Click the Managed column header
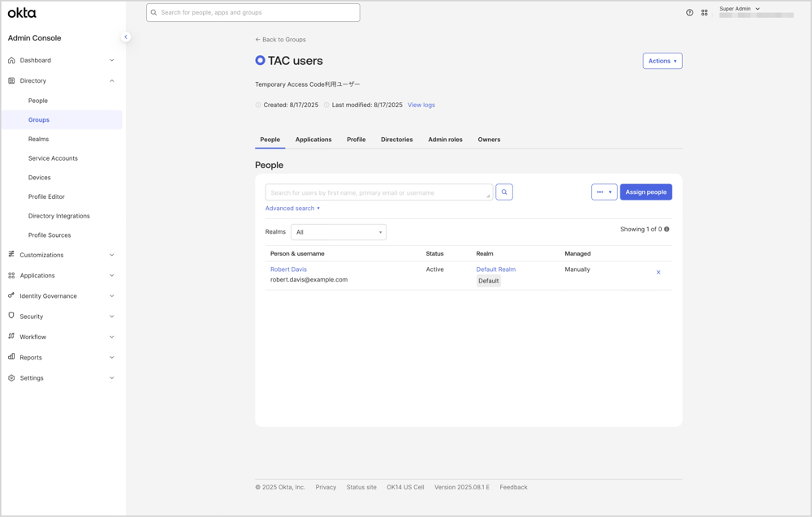Screen dimensions: 812x517 (x=577, y=253)
